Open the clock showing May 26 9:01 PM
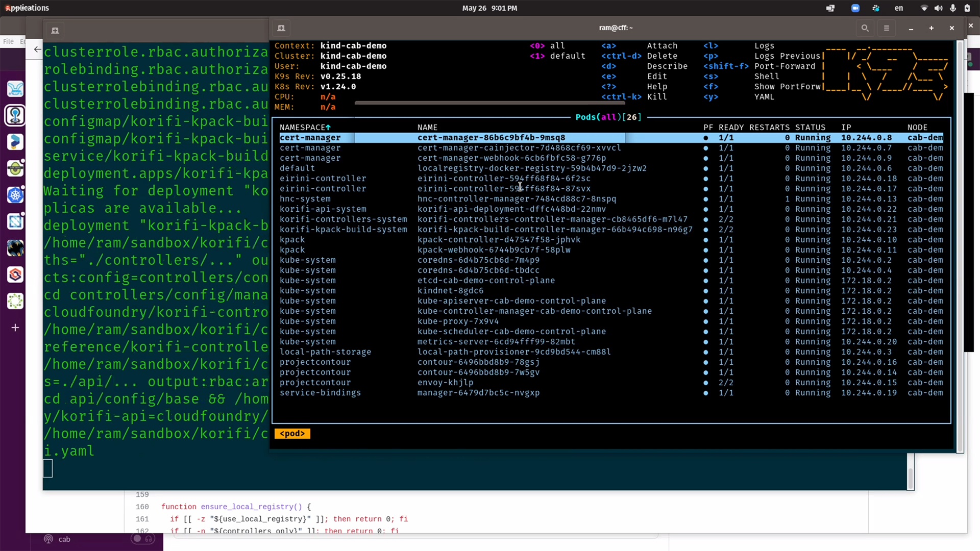Viewport: 980px width, 551px height. 489,8
